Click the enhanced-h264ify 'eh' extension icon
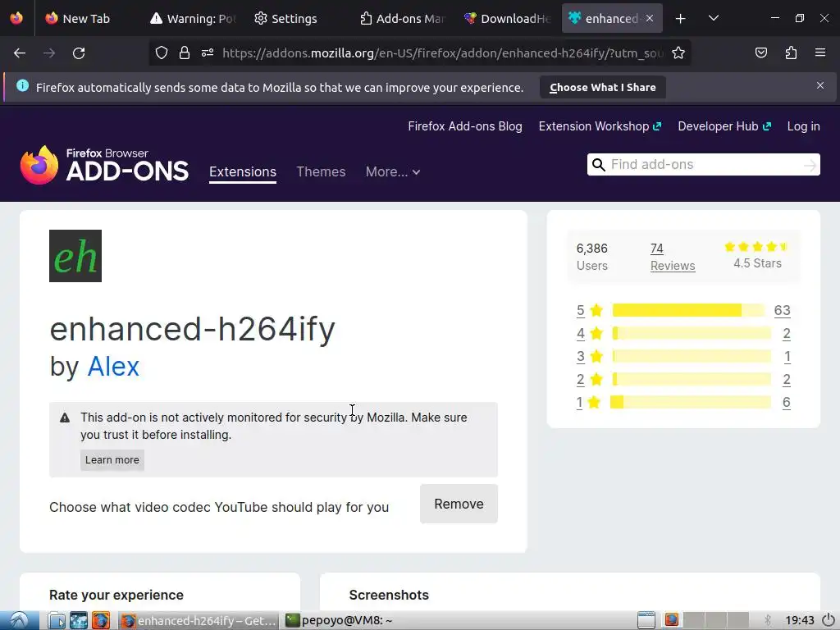The width and height of the screenshot is (840, 630). click(75, 256)
